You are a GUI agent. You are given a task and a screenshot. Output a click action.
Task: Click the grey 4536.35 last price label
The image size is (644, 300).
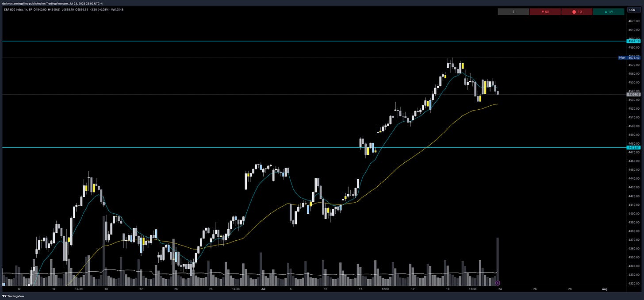pos(634,94)
